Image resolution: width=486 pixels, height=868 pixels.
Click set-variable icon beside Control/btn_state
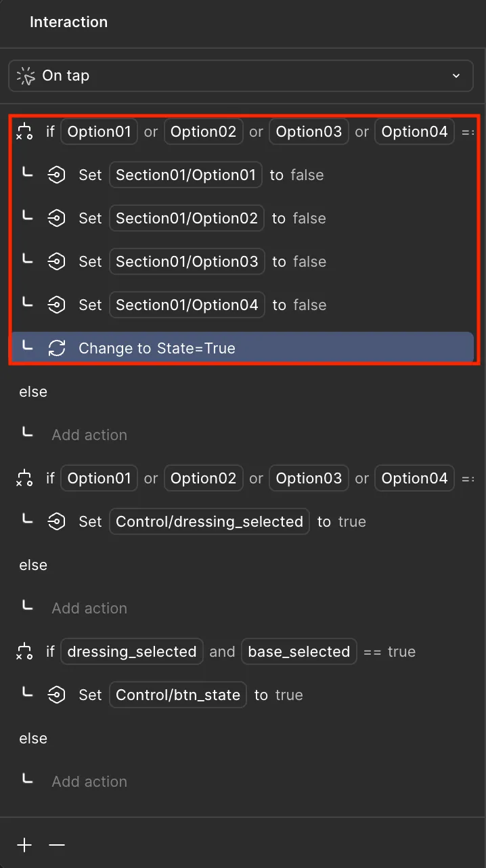57,695
